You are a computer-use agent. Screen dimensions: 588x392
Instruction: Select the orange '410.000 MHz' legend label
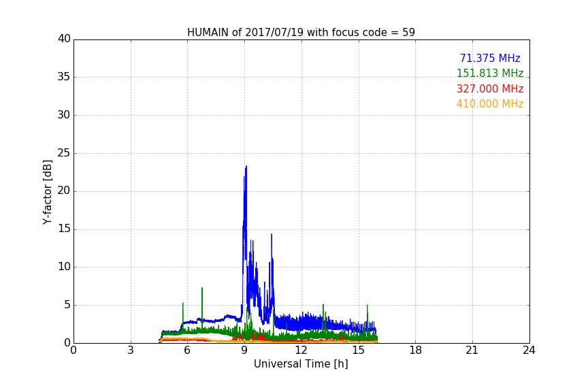point(490,104)
